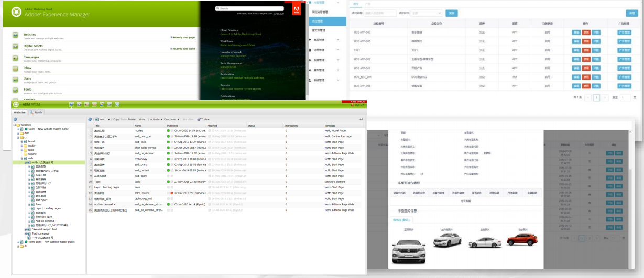Click the blue 新增 button

[632, 13]
